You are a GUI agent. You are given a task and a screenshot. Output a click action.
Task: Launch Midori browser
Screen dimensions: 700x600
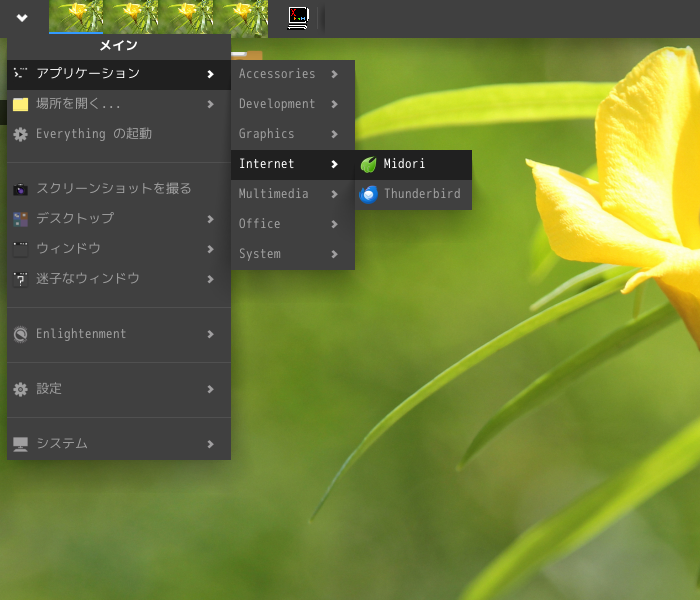[413, 164]
